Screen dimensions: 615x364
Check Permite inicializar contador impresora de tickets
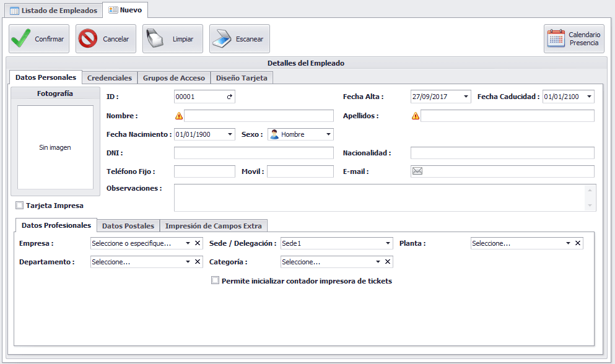(x=216, y=280)
